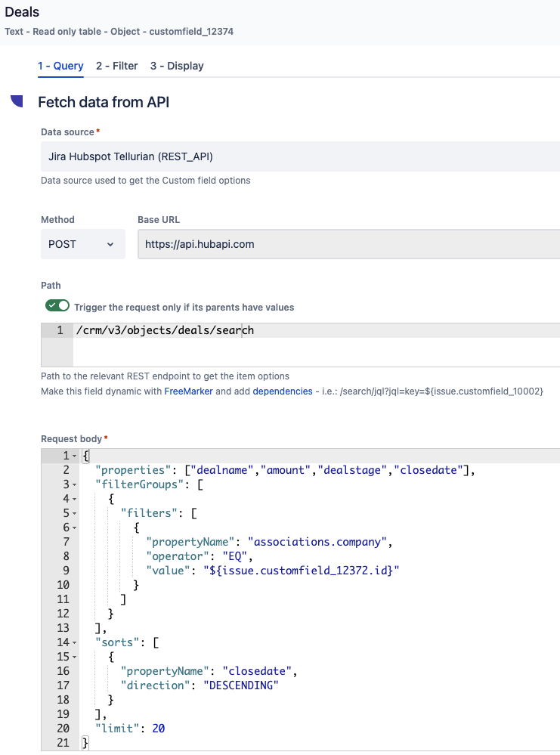This screenshot has width=560, height=755.
Task: Click the Data source field showing Jira Hubspot Tellurian
Action: click(x=300, y=156)
